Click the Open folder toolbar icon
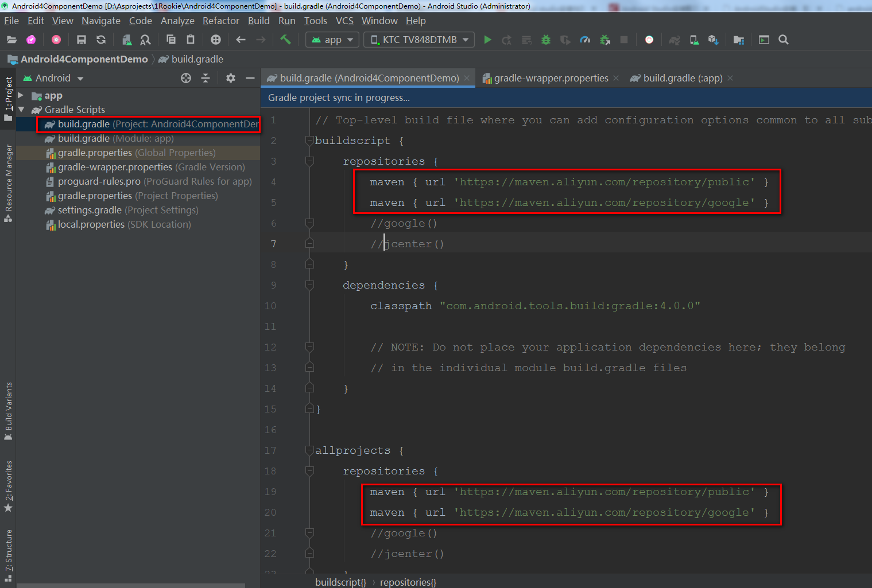 (x=11, y=40)
